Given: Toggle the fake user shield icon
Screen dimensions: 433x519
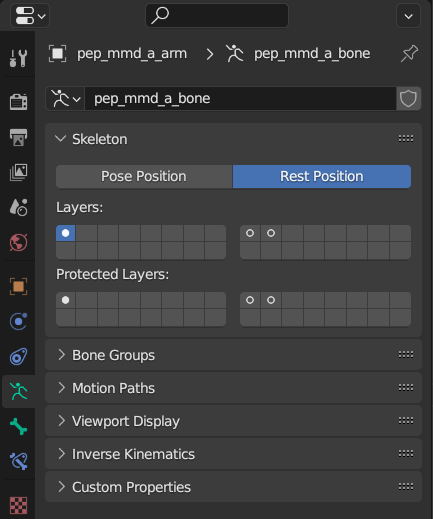Looking at the screenshot, I should (408, 99).
